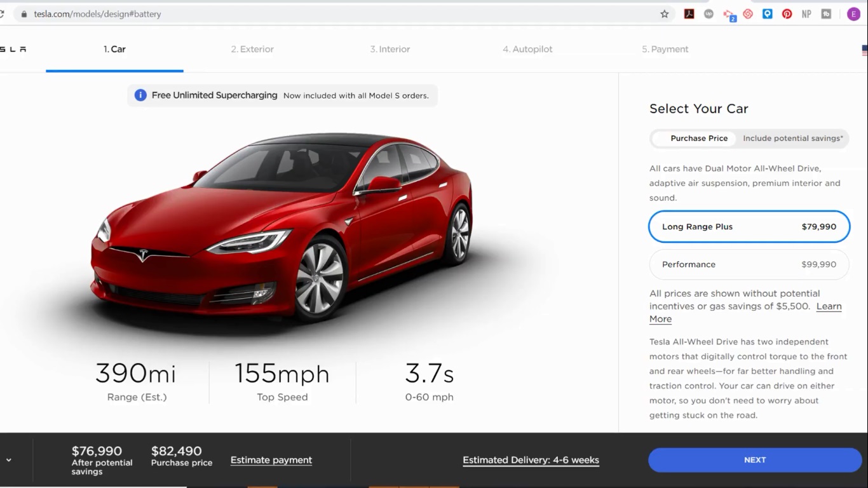Viewport: 868px width, 488px height.
Task: View site security info via lock icon
Action: (24, 14)
